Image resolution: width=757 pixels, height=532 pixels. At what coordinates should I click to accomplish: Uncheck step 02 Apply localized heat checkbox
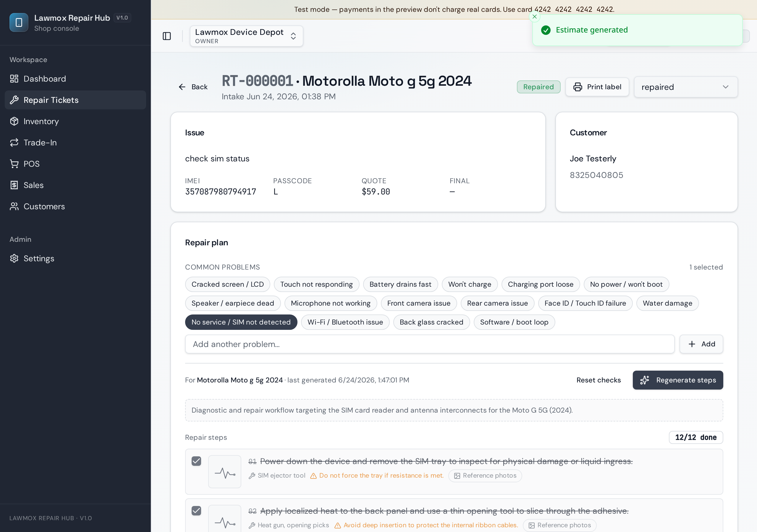196,511
